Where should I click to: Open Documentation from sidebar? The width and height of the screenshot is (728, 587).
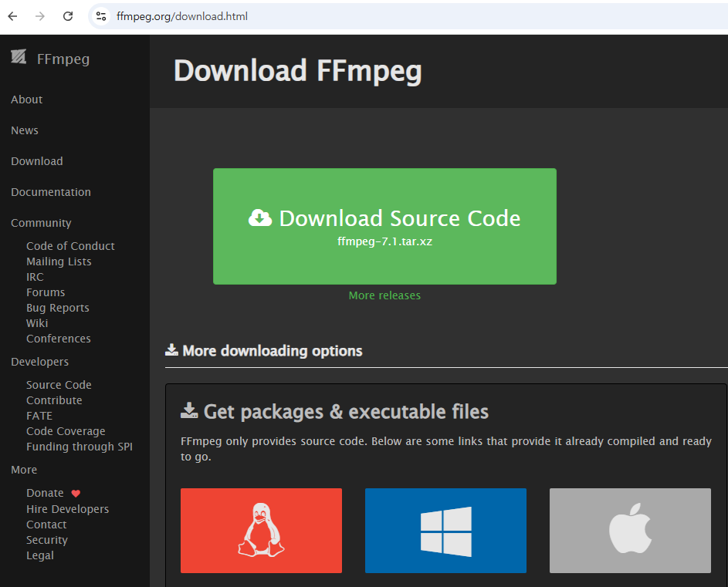coord(51,192)
